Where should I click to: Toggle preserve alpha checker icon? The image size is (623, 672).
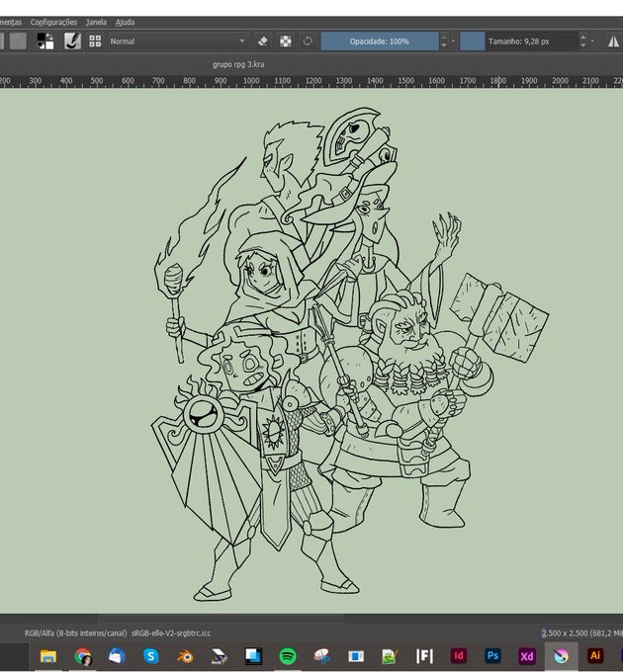click(x=285, y=42)
